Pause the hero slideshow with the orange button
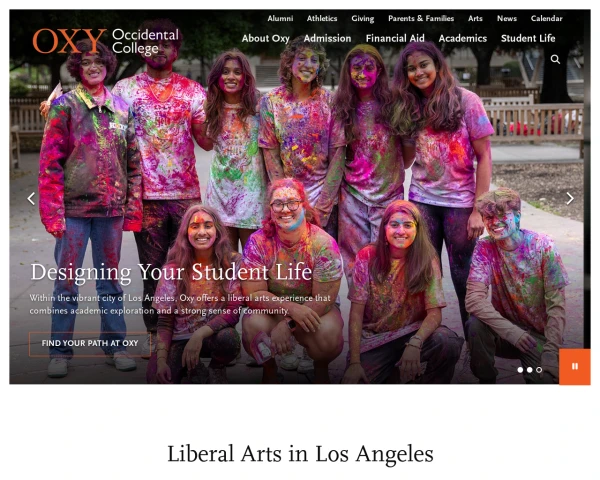This screenshot has width=600, height=480. pyautogui.click(x=575, y=367)
